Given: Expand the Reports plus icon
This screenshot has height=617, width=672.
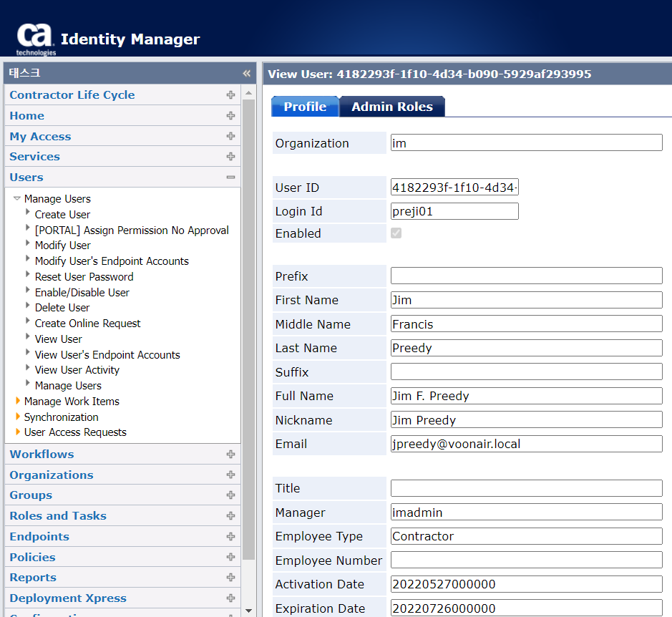Looking at the screenshot, I should pyautogui.click(x=230, y=578).
